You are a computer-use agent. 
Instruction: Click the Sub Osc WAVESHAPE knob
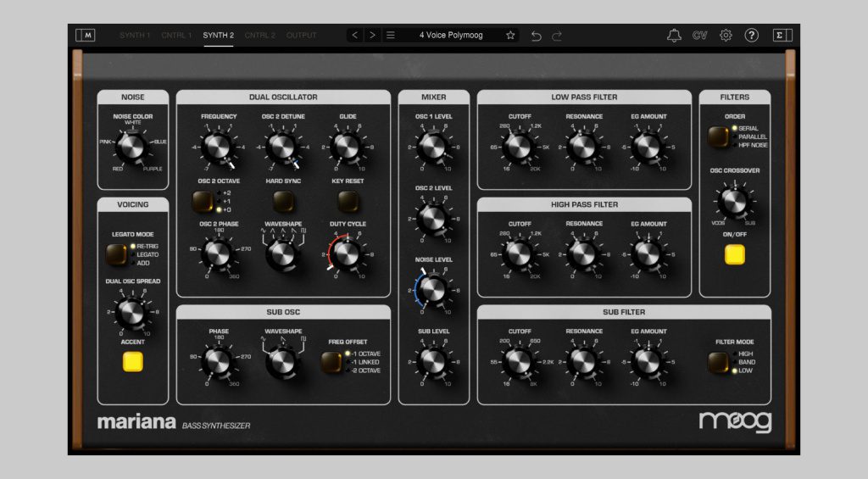click(x=281, y=362)
